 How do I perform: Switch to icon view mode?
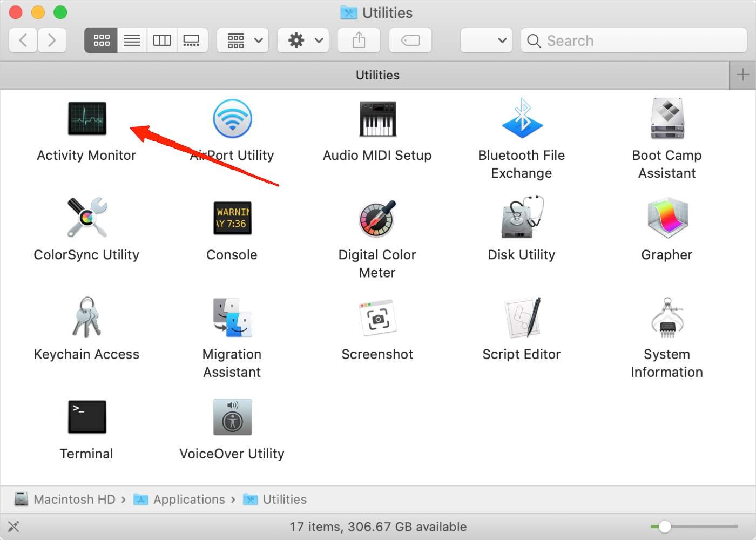coord(101,40)
